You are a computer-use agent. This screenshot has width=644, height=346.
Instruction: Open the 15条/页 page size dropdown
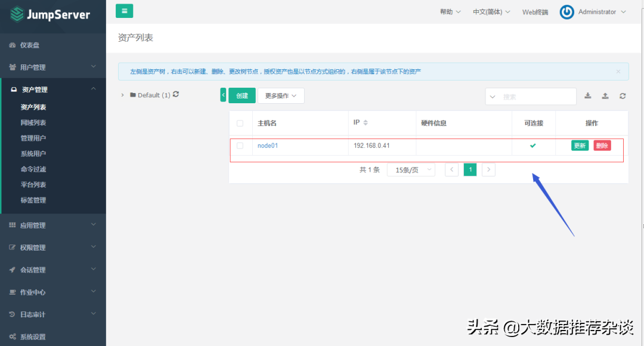point(411,170)
